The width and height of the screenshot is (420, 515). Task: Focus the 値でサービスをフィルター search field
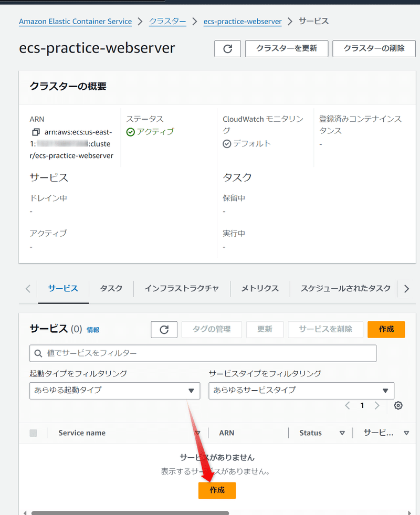pos(203,353)
